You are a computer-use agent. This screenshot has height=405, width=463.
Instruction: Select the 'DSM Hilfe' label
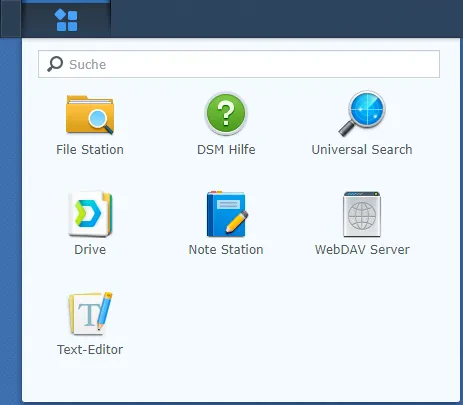(x=226, y=150)
